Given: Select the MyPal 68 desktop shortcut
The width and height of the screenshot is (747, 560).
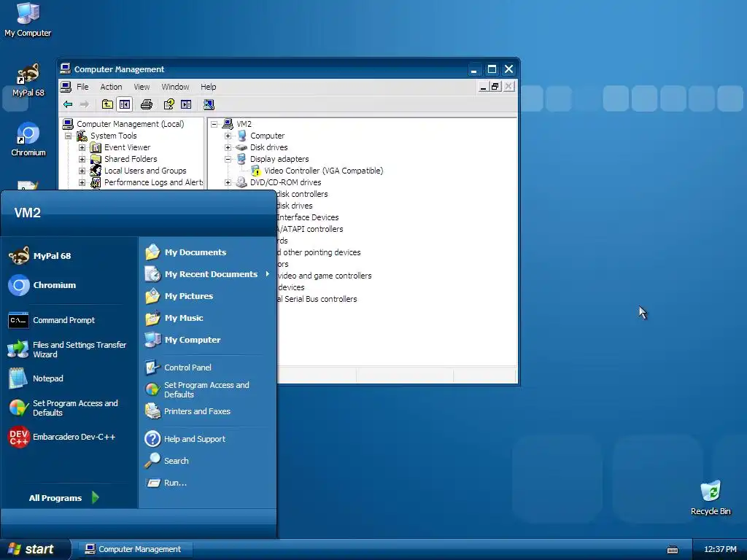Looking at the screenshot, I should (28, 79).
